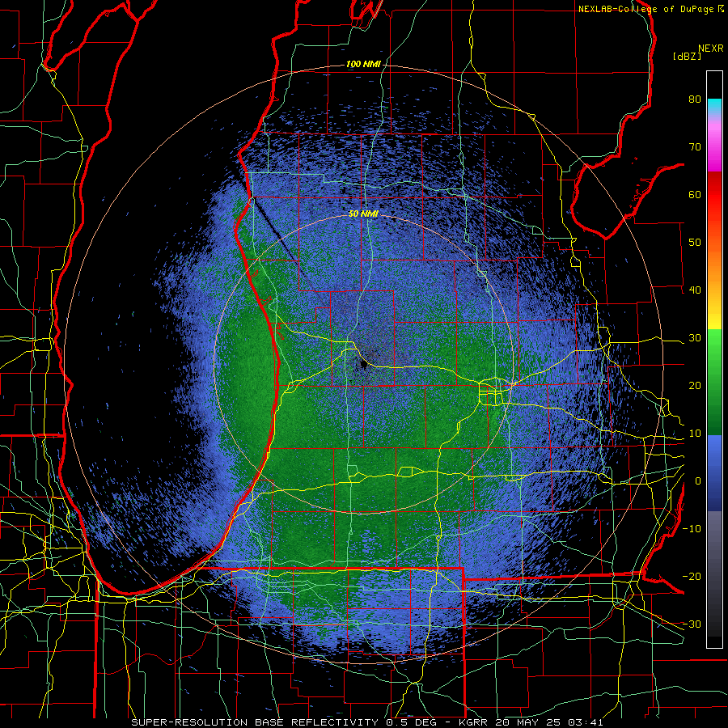Click the [dBZ] units label

point(687,57)
